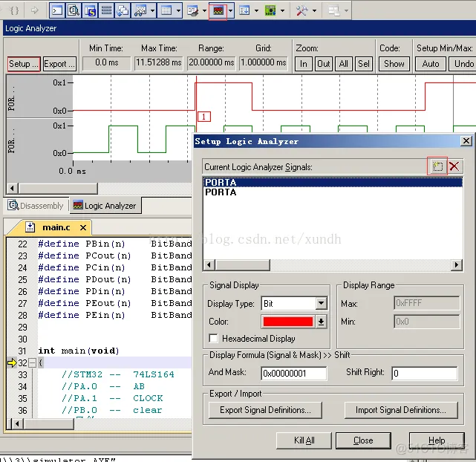Expand Serial windows dropdown arrow
Screen dimensions: 476x462
204,10
